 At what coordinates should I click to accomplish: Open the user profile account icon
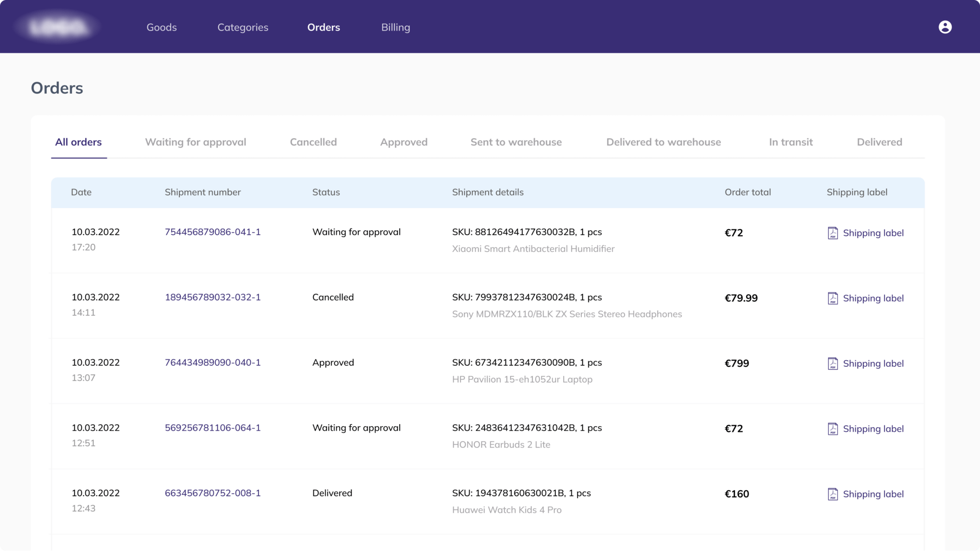coord(945,27)
